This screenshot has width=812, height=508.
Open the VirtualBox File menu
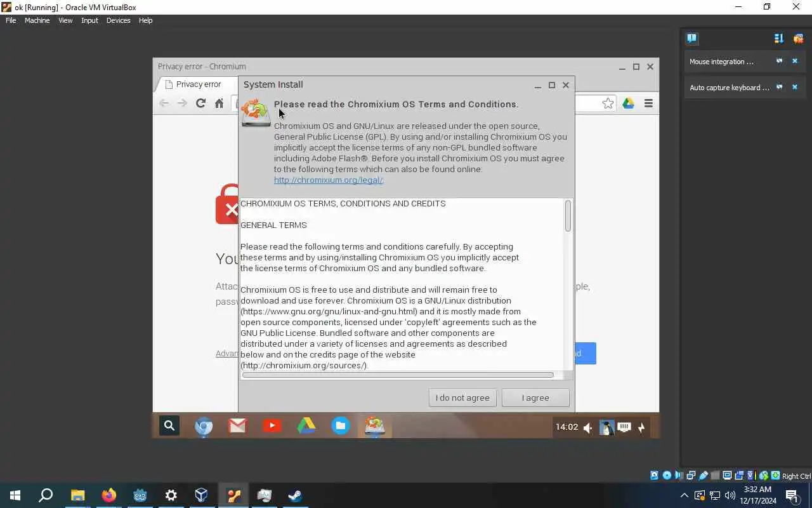click(x=11, y=20)
